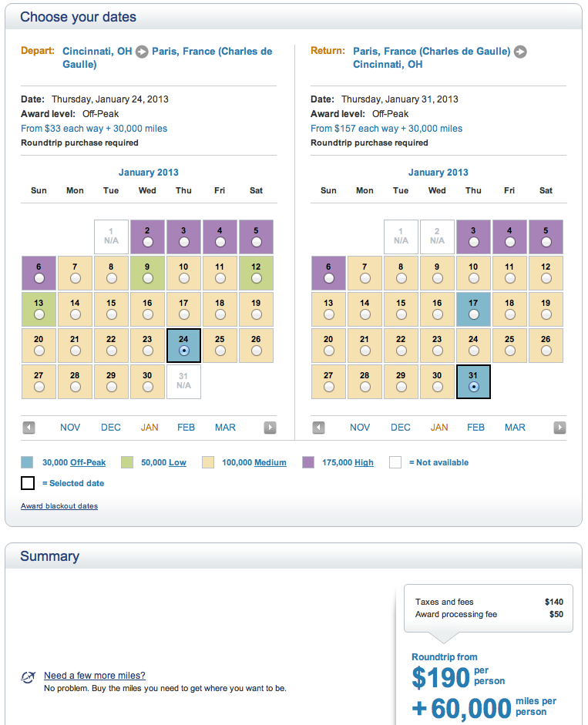Click next month arrow in Return calendar

(559, 428)
